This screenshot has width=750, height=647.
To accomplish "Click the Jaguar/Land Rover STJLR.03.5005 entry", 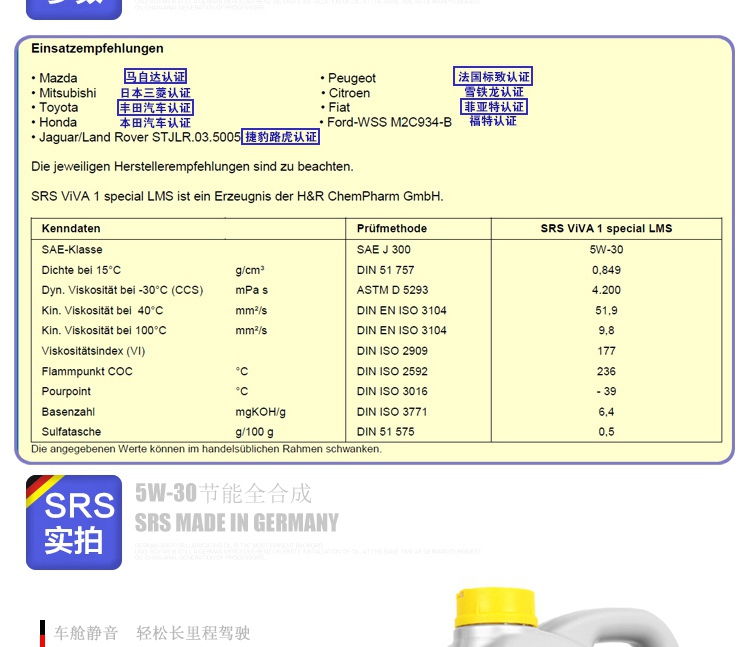I will (136, 137).
